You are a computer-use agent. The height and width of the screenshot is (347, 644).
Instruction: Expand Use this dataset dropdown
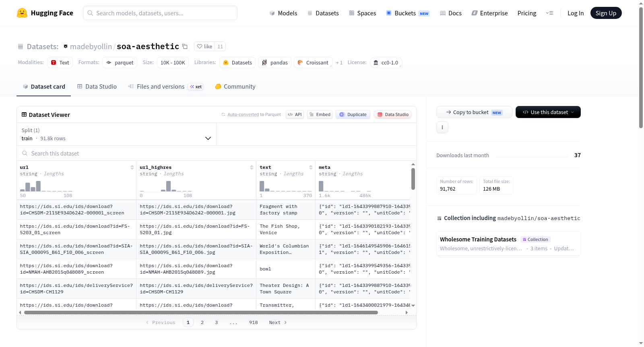pos(548,112)
